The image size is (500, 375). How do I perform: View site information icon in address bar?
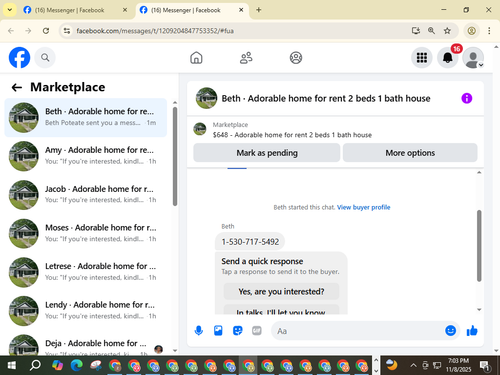(67, 31)
